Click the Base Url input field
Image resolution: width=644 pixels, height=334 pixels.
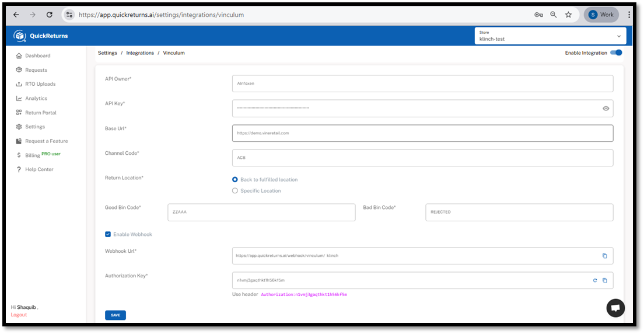coord(422,133)
